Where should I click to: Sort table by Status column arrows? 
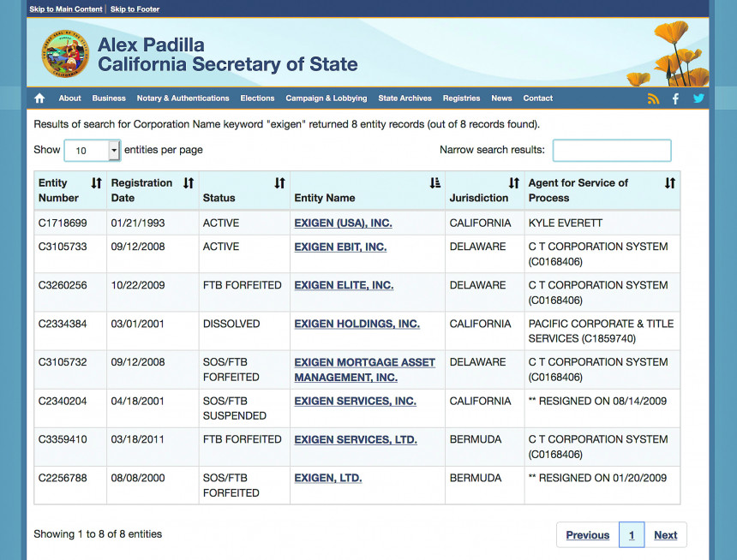[279, 183]
